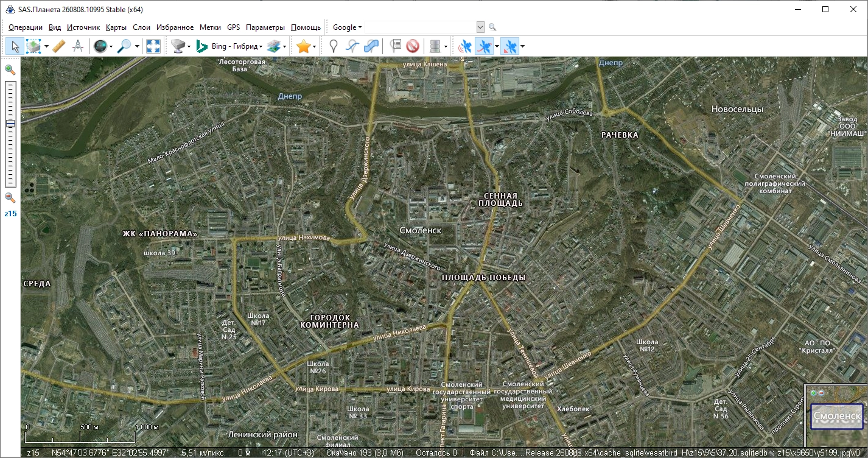Click the magnifying glass zoom toolbar icon
This screenshot has height=458, width=868.
(125, 46)
